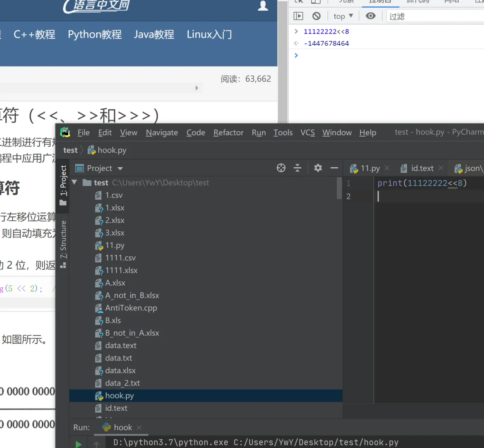Close the hook Run tab
This screenshot has height=448, width=484.
(139, 428)
